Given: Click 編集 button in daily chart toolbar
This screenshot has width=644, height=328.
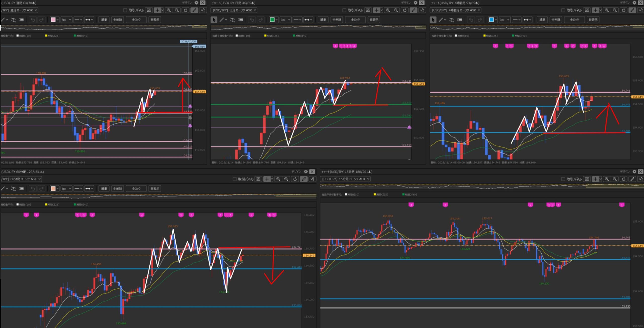Looking at the screenshot, I should pyautogui.click(x=323, y=20).
